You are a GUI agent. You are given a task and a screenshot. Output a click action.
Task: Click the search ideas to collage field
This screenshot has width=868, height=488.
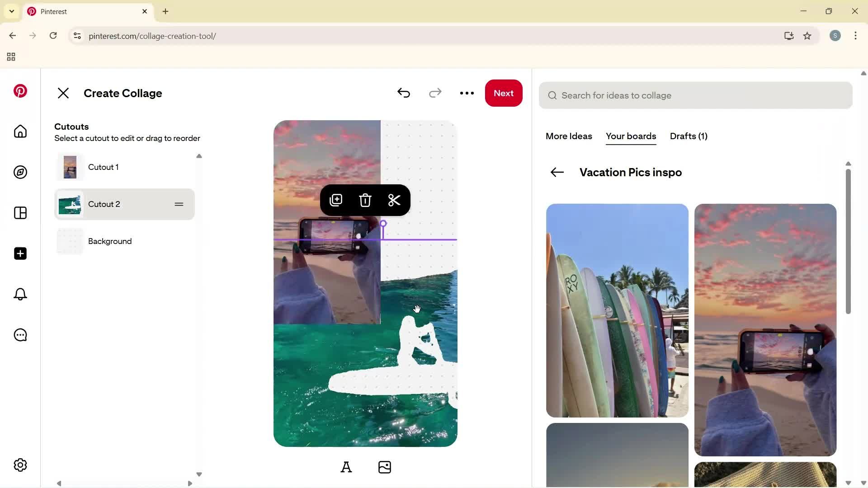695,95
